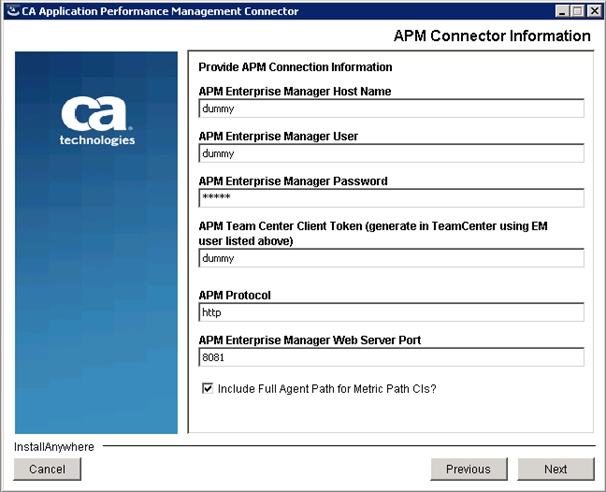
Task: Click the Include Full Agent Path label text
Action: 327,389
